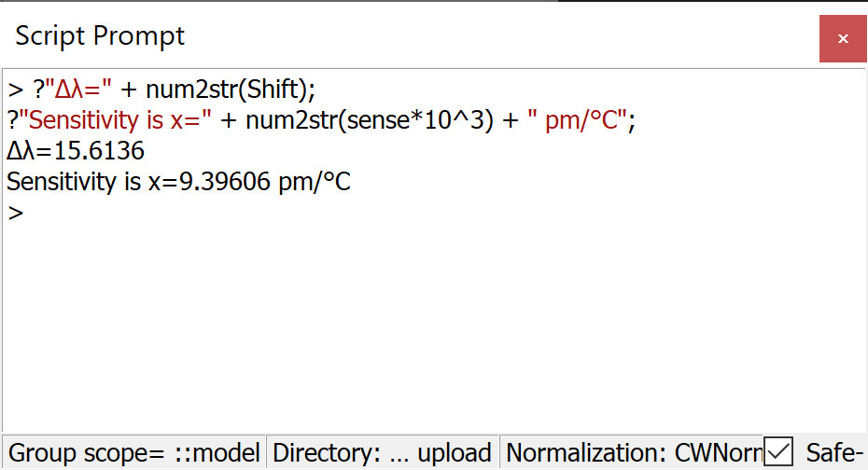Image resolution: width=868 pixels, height=470 pixels.
Task: Click the upload directory name
Action: [455, 453]
